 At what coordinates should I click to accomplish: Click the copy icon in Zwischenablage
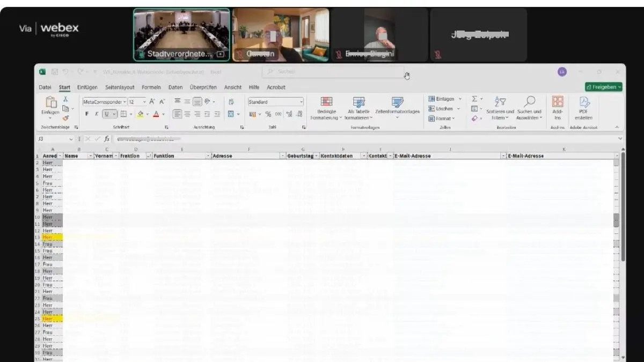coord(65,108)
